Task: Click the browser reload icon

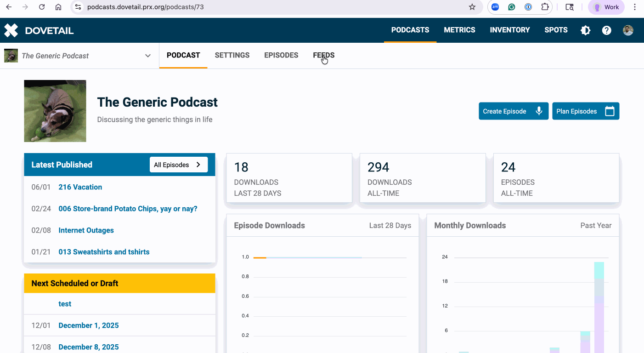Action: coord(42,7)
